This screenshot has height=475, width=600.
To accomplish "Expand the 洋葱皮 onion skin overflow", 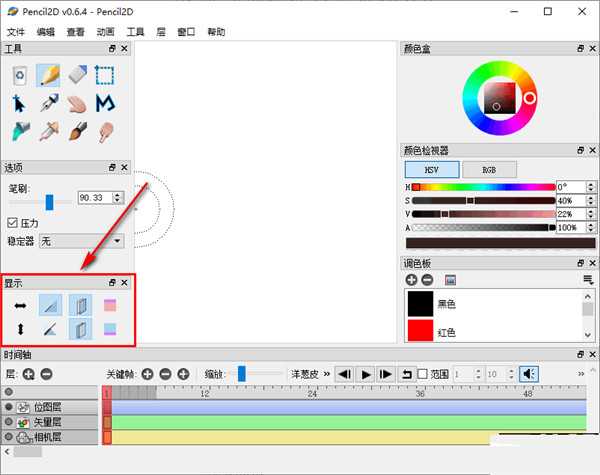I will coord(327,374).
